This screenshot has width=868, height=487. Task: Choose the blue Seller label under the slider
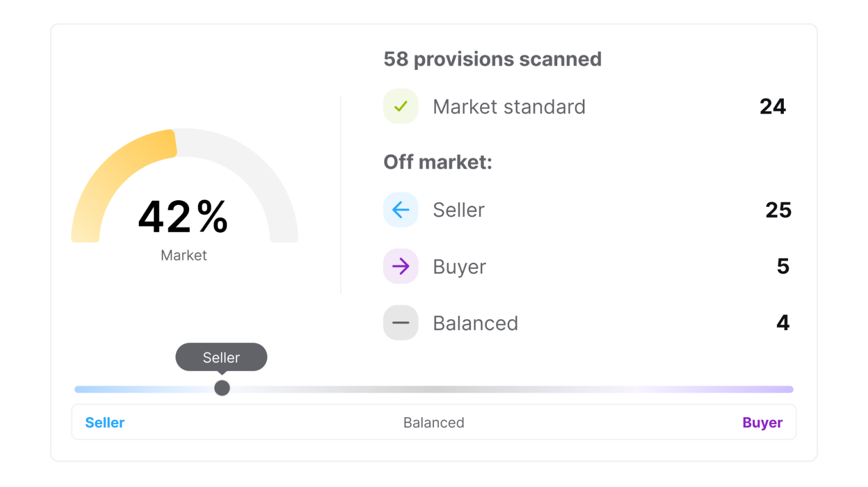105,422
